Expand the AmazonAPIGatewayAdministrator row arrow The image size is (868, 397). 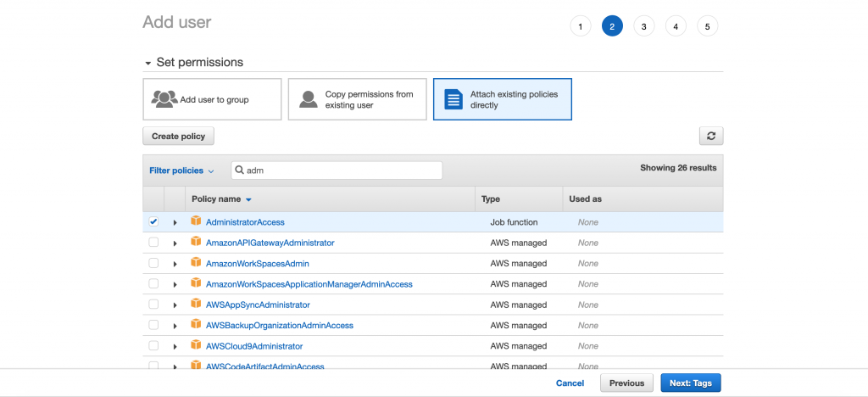175,243
